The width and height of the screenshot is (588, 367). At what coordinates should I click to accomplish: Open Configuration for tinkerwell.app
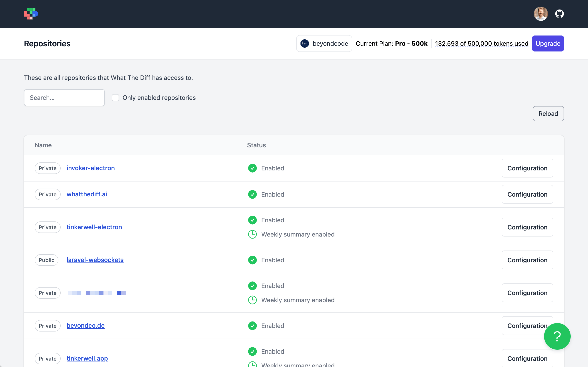coord(527,359)
